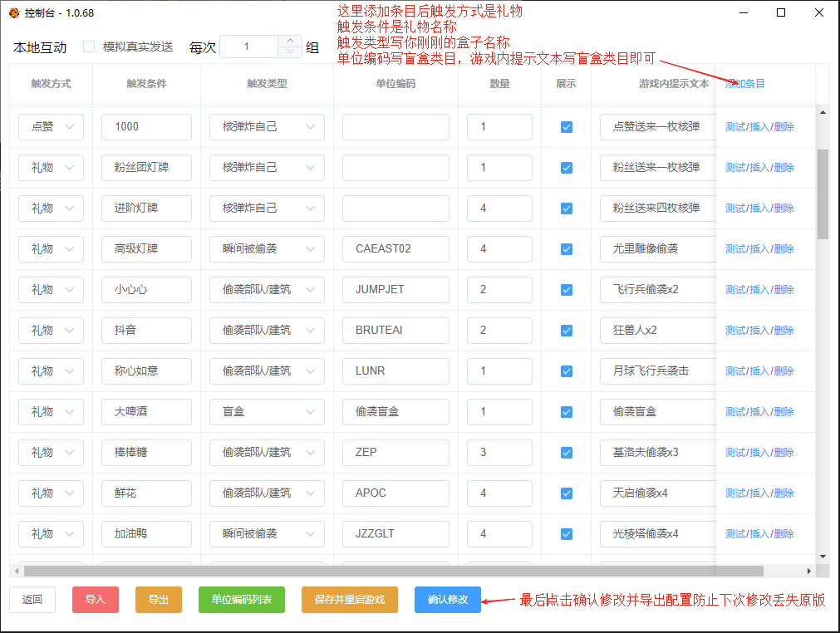Open the 单位编码列表
Image resolution: width=840 pixels, height=633 pixels.
click(x=241, y=600)
